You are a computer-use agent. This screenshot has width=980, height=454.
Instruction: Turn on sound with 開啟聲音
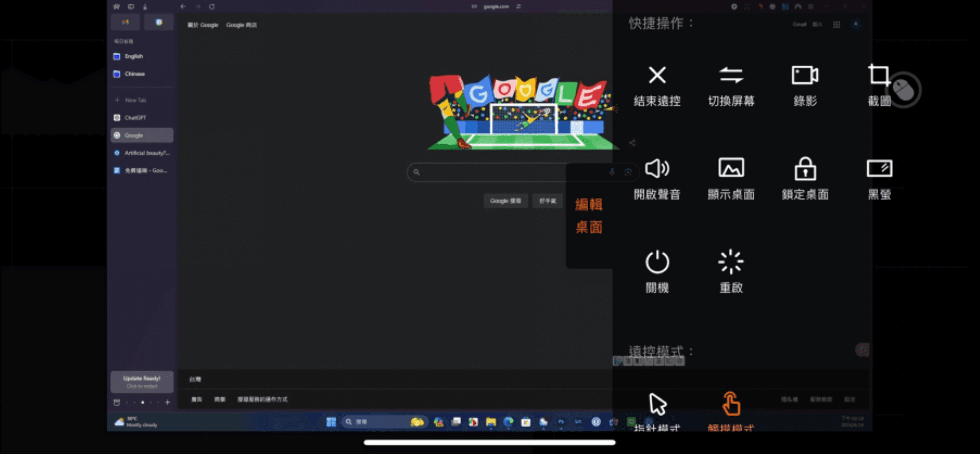pyautogui.click(x=657, y=179)
